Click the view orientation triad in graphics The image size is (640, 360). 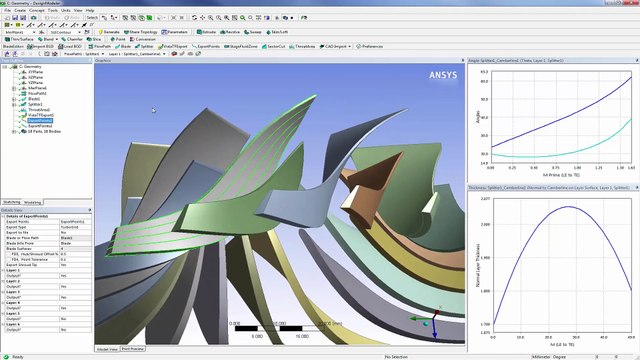click(x=429, y=322)
